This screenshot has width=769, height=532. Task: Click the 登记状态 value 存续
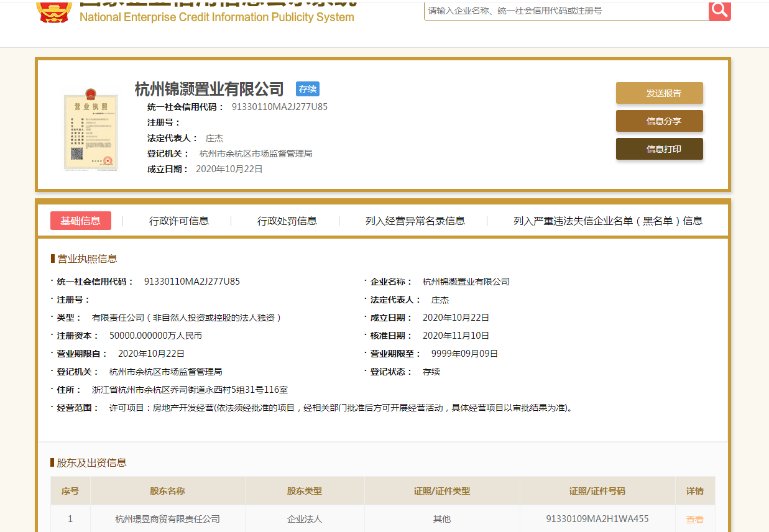point(431,372)
